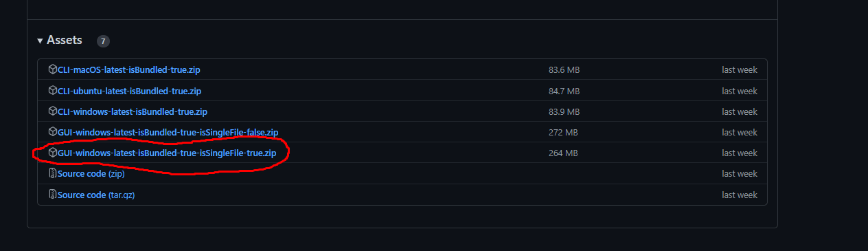Click the assets count badge 7
The height and width of the screenshot is (251, 868).
(103, 41)
